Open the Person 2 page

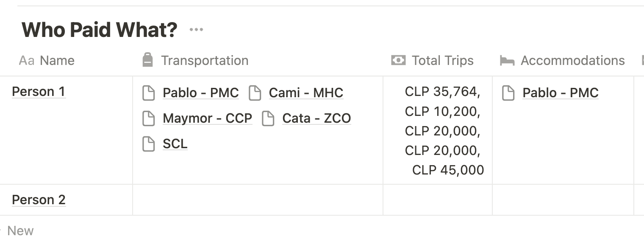pos(39,200)
